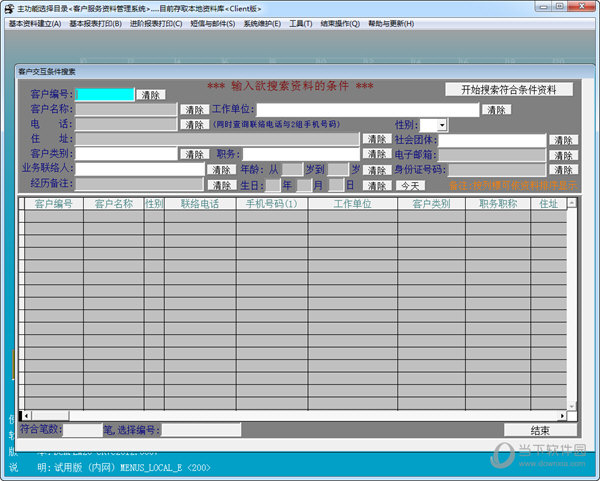The height and width of the screenshot is (481, 600).
Task: Clear the 生日 date fields
Action: (377, 186)
